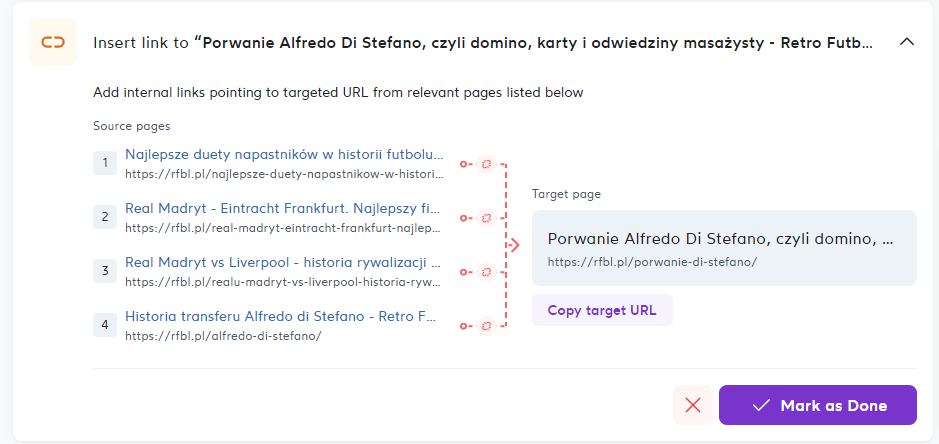Select the target page card
Screen dimensions: 939x444
(x=724, y=248)
